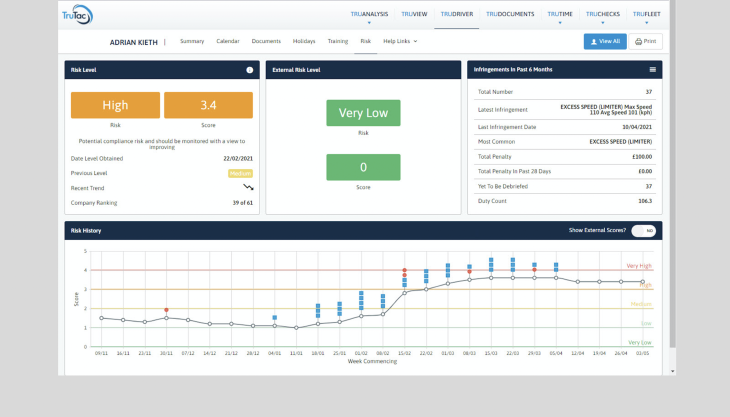Click the Print button
Image resolution: width=730 pixels, height=417 pixels.
pyautogui.click(x=646, y=41)
